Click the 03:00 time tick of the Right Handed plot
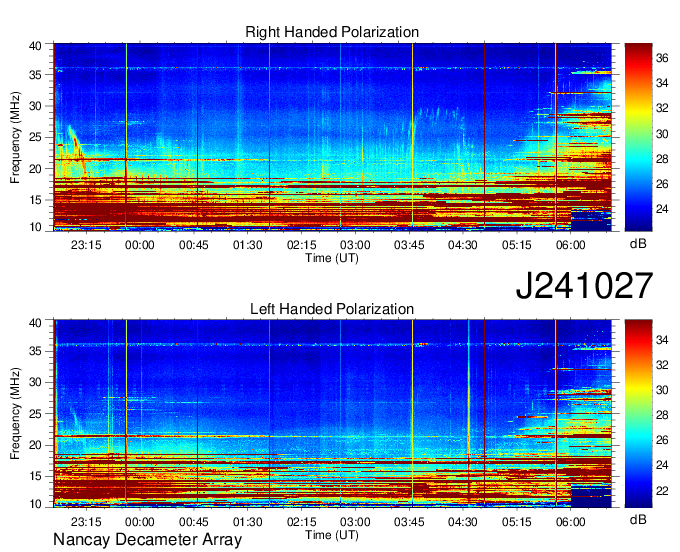This screenshot has width=680, height=552. (x=355, y=245)
